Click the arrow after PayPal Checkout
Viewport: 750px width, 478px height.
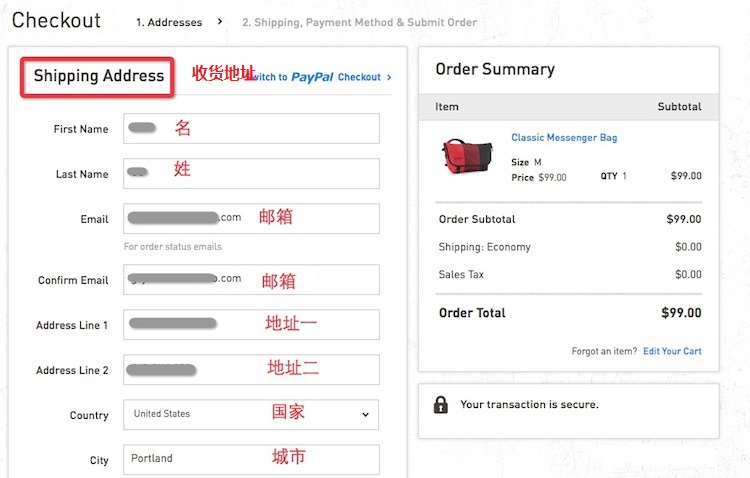pyautogui.click(x=389, y=77)
